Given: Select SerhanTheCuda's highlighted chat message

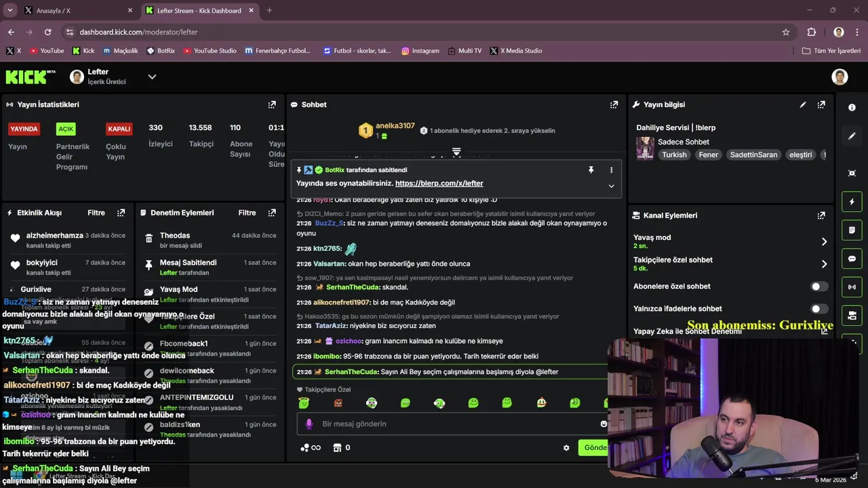Looking at the screenshot, I should pos(450,372).
